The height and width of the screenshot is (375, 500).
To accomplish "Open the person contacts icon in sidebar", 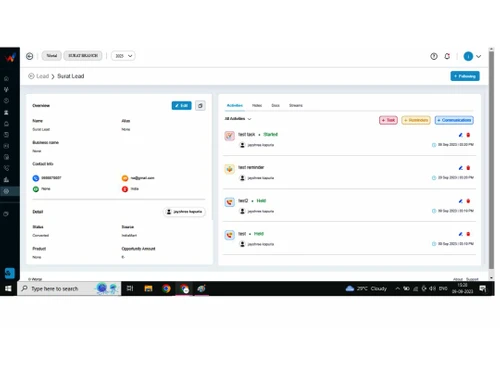I will click(x=6, y=113).
